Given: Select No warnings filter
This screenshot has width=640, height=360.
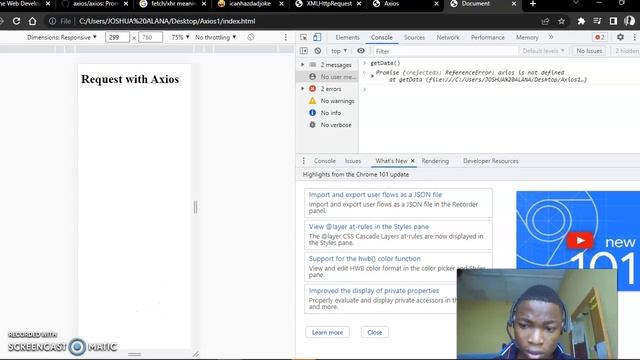Looking at the screenshot, I should click(x=328, y=101).
